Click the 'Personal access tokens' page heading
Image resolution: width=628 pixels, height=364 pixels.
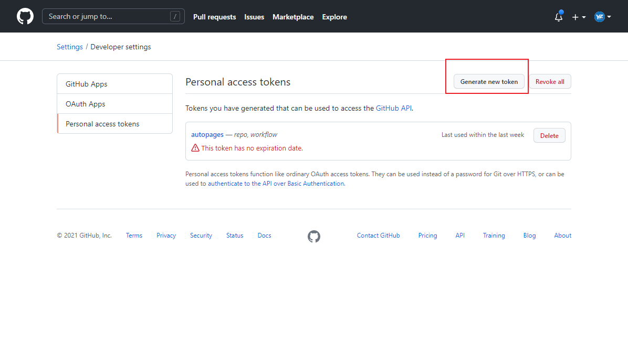pos(238,82)
